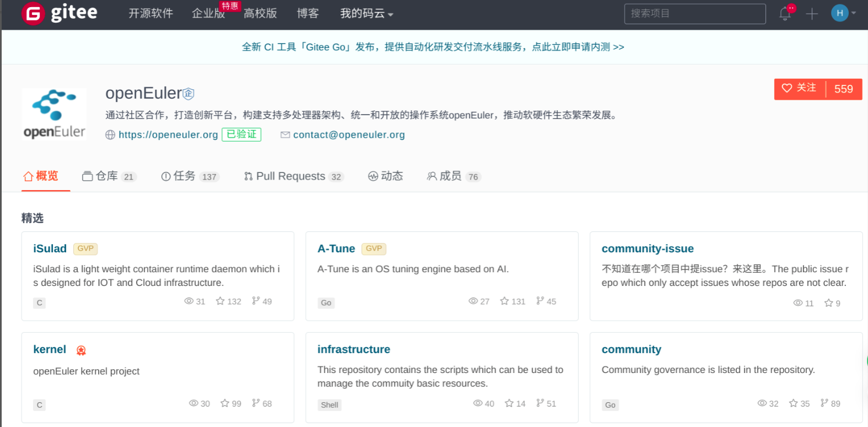Open the iSulad repository
Image resolution: width=868 pixels, height=427 pixels.
(x=50, y=248)
